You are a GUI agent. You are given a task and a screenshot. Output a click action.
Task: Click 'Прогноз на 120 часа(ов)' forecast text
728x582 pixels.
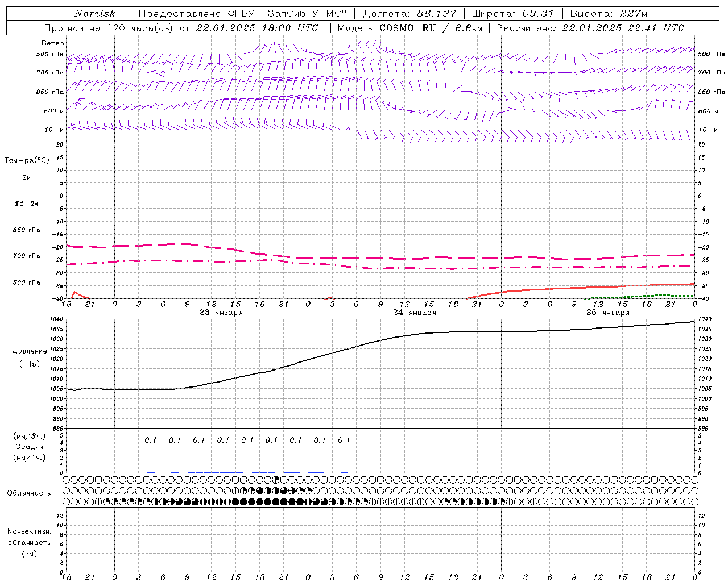(110, 28)
